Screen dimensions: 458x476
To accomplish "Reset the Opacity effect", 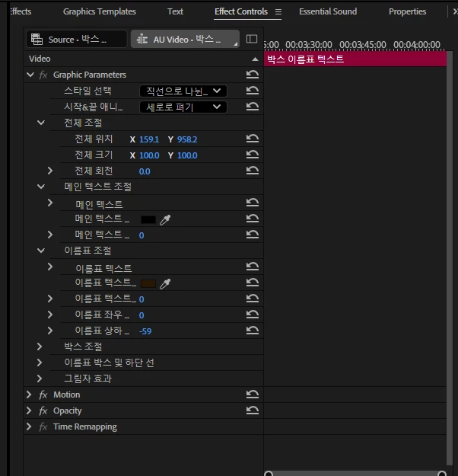I will coord(253,411).
